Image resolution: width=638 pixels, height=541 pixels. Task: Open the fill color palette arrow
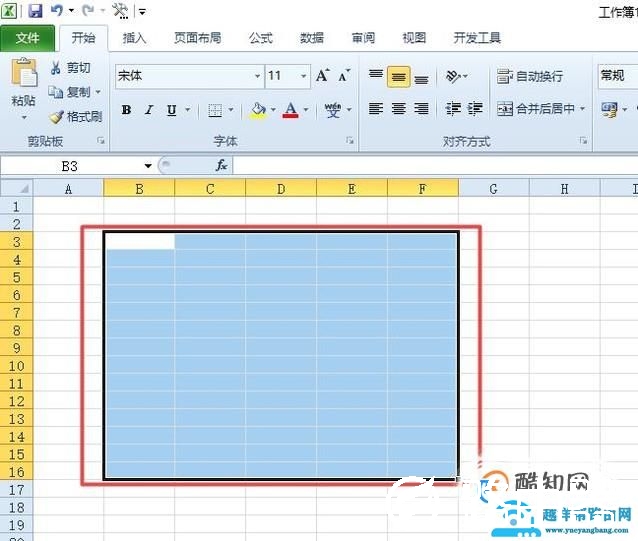point(273,110)
